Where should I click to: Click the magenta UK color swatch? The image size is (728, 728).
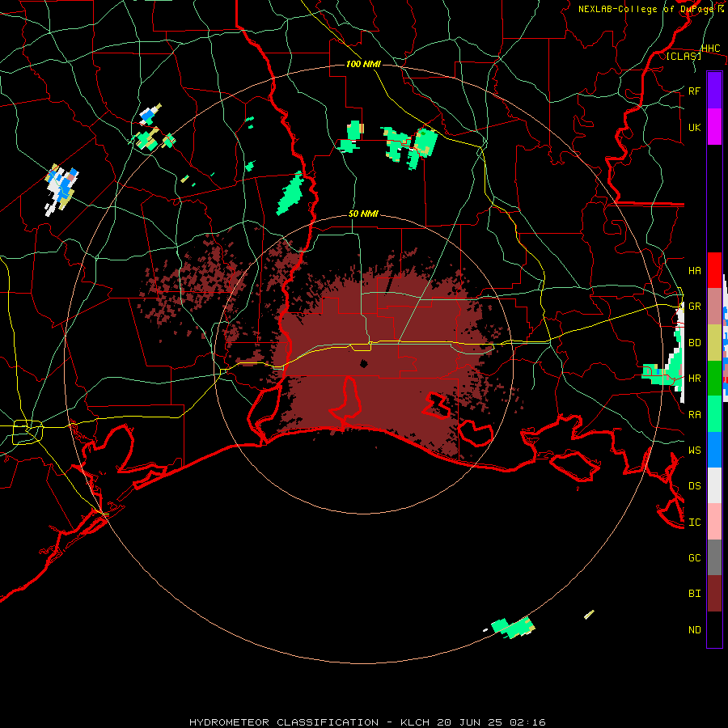714,127
